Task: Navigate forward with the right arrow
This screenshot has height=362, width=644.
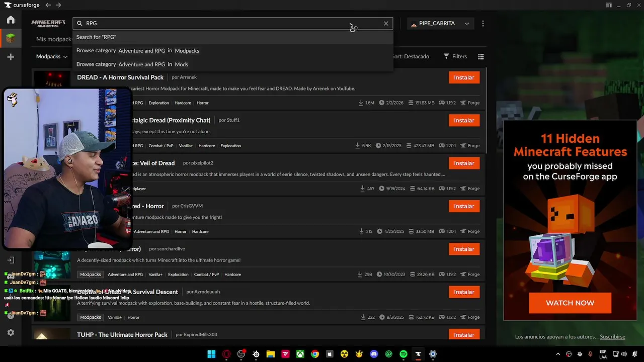Action: (x=58, y=5)
